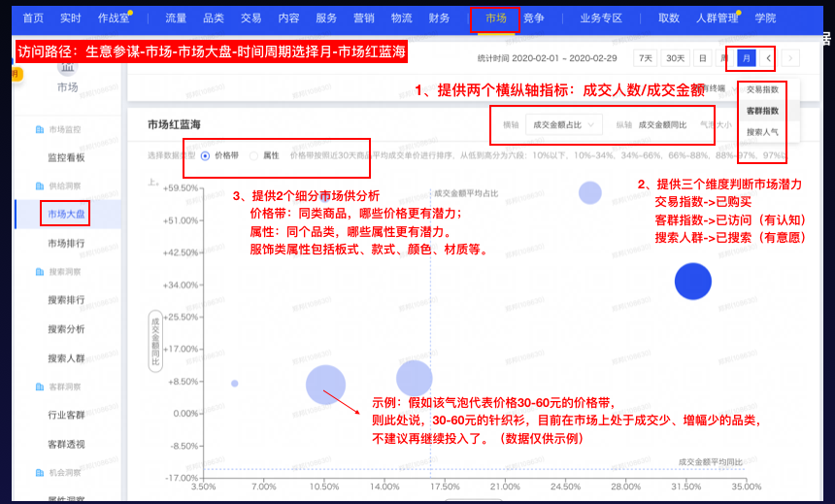Click the 客群洞察 section icon in sidebar
The height and width of the screenshot is (504, 835).
coord(38,386)
